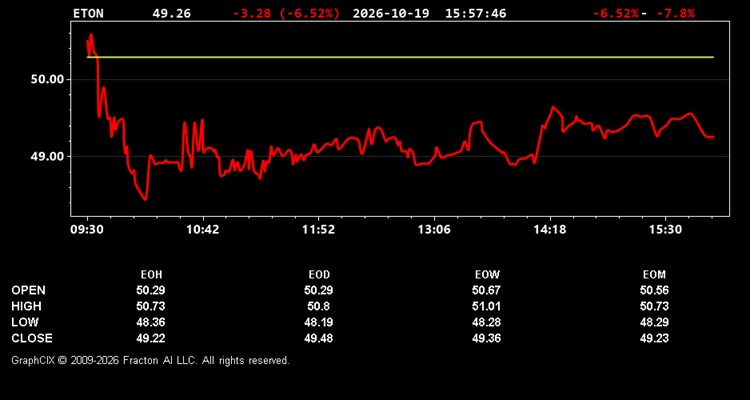The image size is (750, 400).
Task: Click the EOD column header
Action: [319, 275]
